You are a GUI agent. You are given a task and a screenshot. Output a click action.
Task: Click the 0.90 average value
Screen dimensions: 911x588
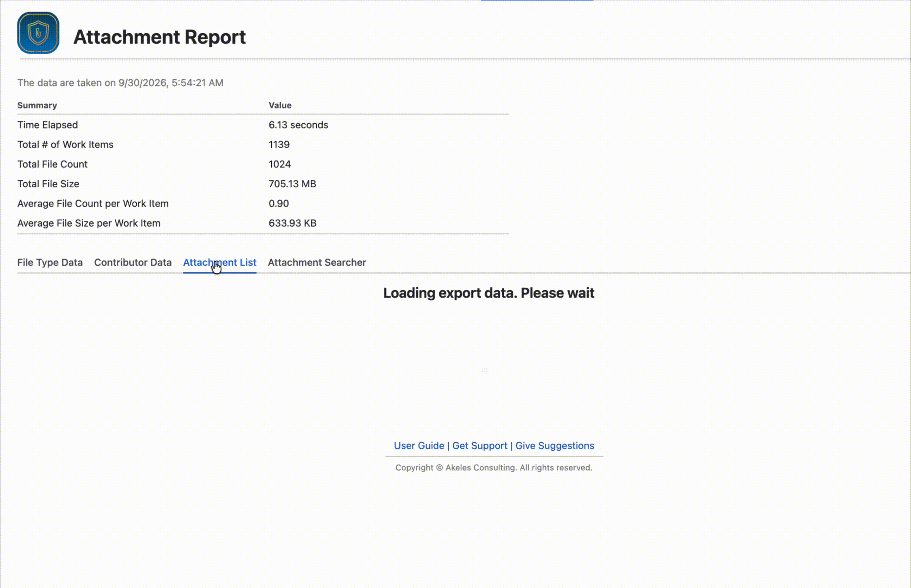(x=279, y=203)
